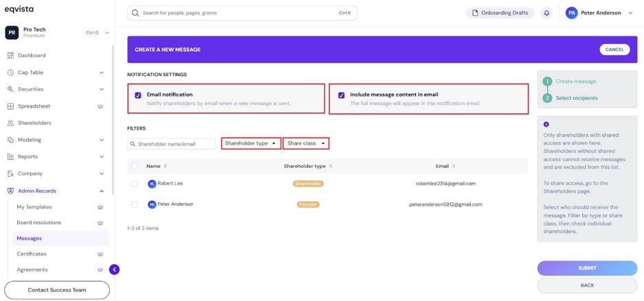Click Robert Lee's RL avatar
Screen dimensions: 644x301
coord(152,184)
